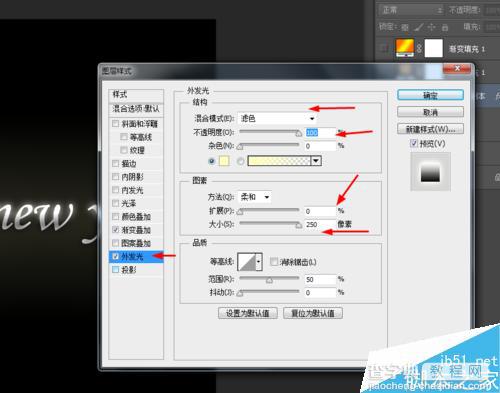Image resolution: width=500 pixels, height=393 pixels.
Task: Click the 不透明度 value field showing 100
Action: (320, 133)
